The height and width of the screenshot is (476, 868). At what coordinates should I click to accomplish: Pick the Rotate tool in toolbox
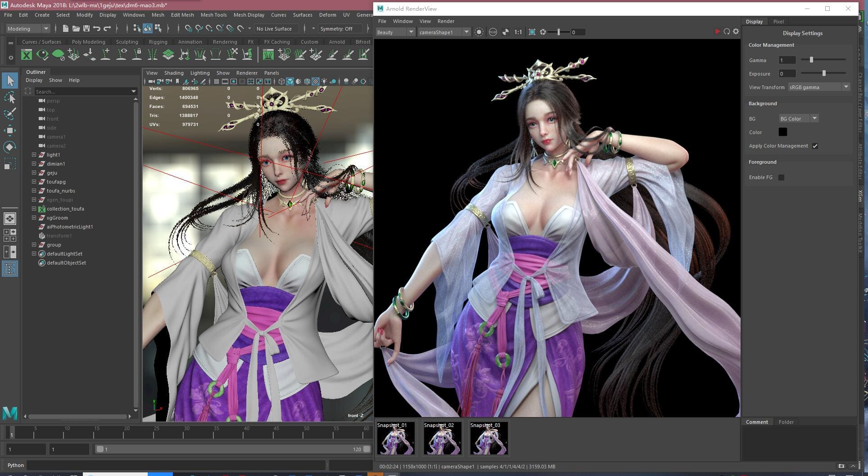[10, 147]
